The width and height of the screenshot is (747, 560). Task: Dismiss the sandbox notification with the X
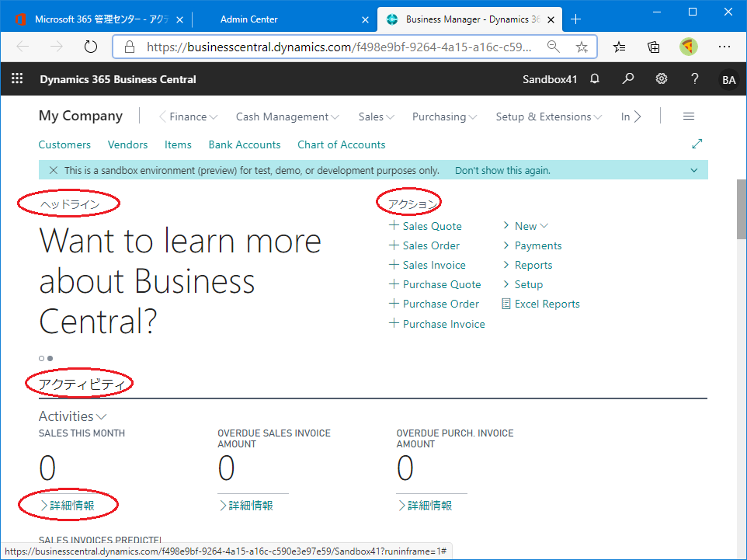coord(54,170)
